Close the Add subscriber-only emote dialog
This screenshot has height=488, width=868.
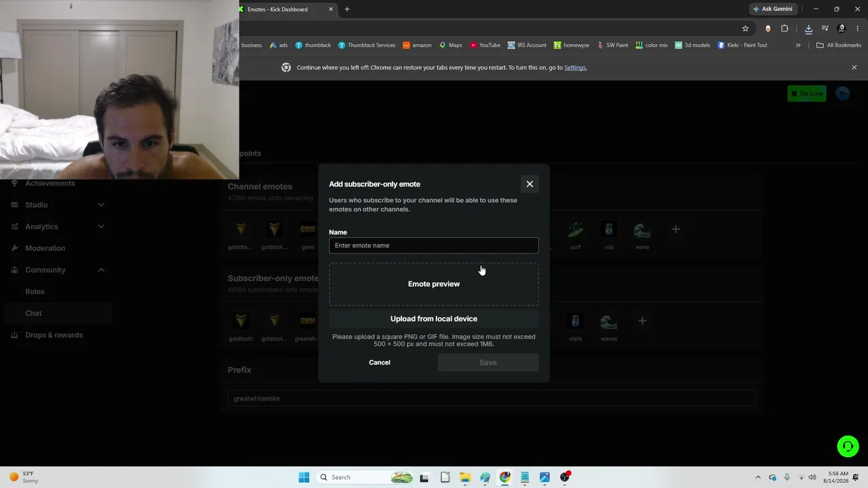point(530,184)
